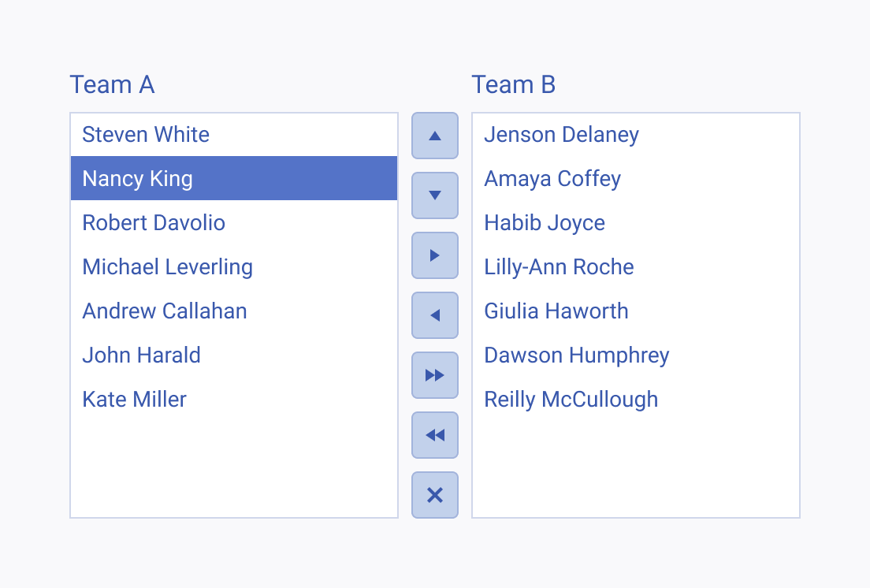Click the move down arrow button
Screen dimensions: 870x588
click(x=435, y=195)
